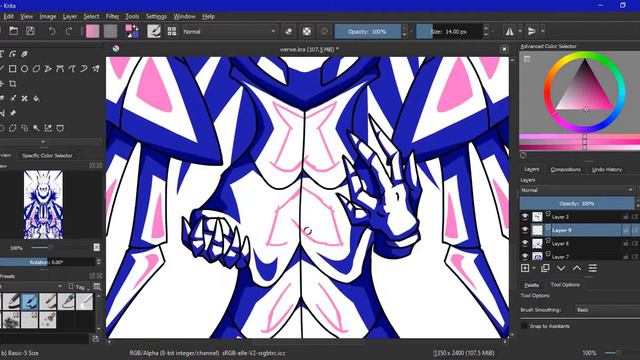The image size is (640, 360).
Task: Select the Rectangle tool
Action: click(x=13, y=69)
